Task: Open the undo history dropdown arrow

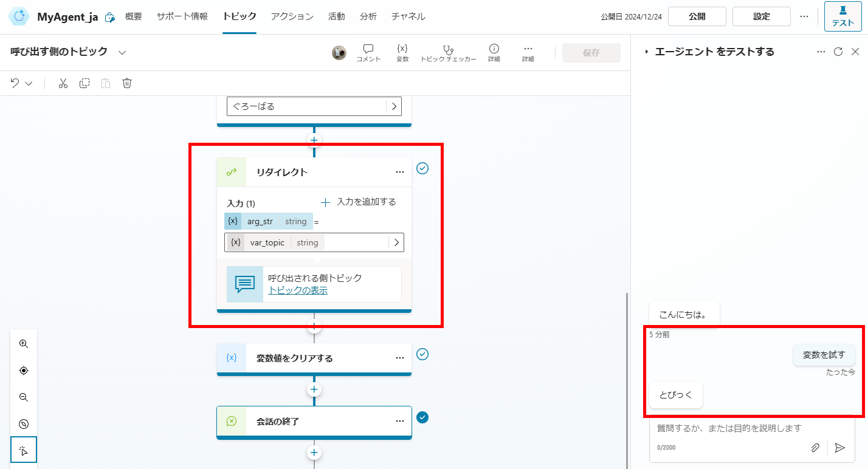Action: (29, 83)
